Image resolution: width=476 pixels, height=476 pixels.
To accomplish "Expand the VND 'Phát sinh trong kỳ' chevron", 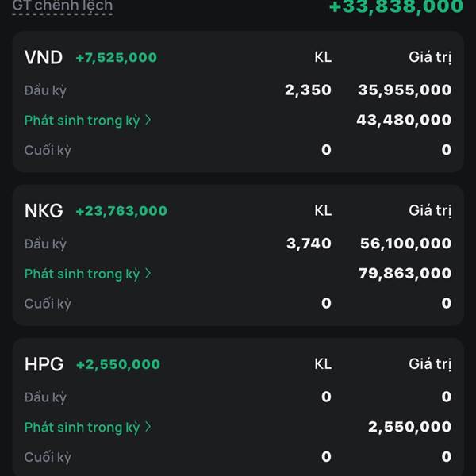I will click(x=148, y=121).
